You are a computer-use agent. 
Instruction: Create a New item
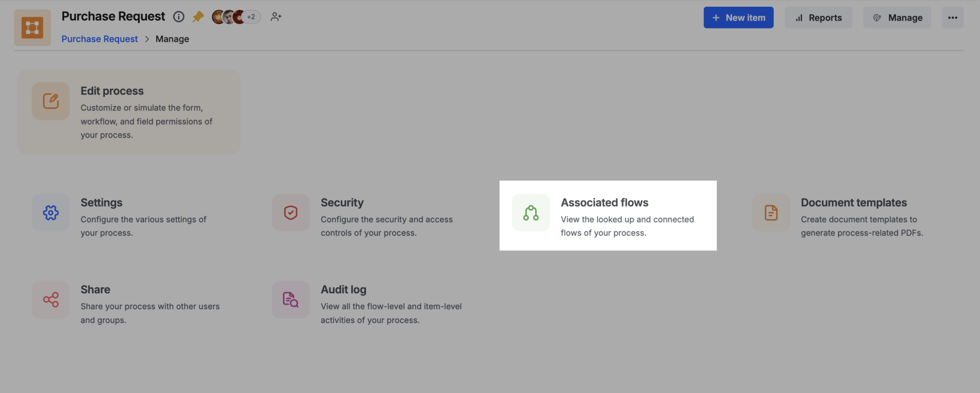pos(738,18)
